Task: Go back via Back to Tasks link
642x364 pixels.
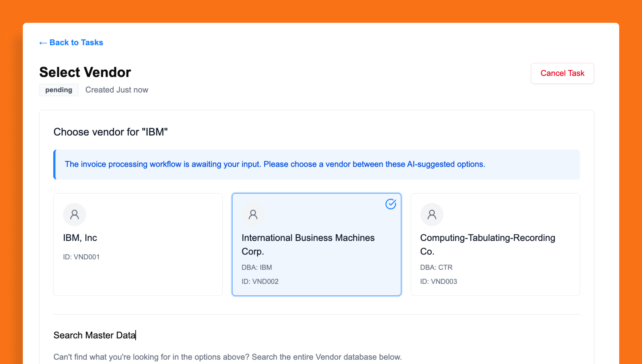Action: click(x=71, y=43)
